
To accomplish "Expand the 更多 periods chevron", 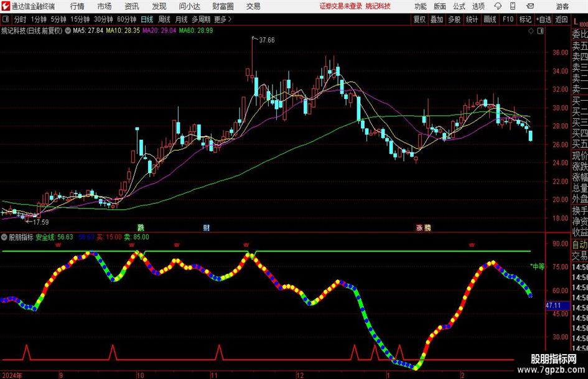I will coord(230,19).
